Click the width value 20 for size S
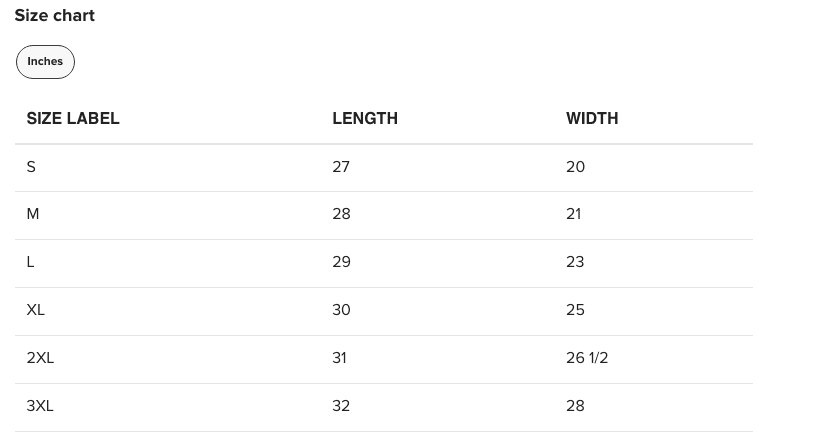The image size is (820, 447). tap(575, 167)
